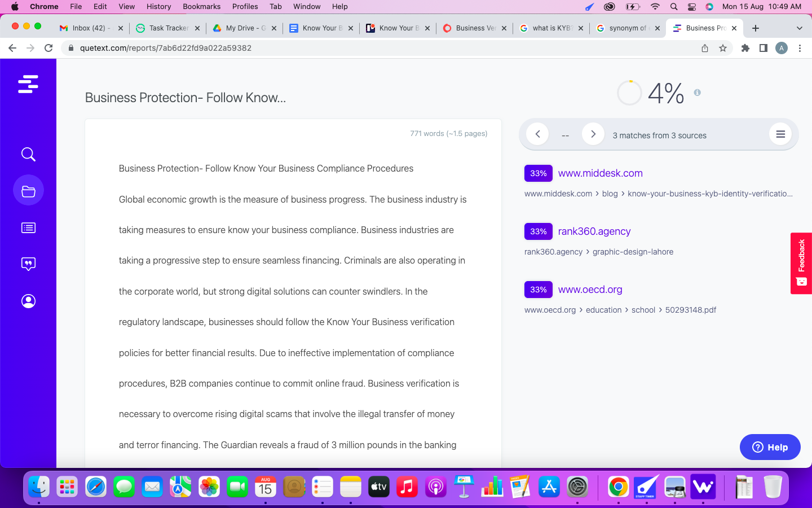Go to previous match with left arrow
This screenshot has width=812, height=508.
tap(538, 134)
